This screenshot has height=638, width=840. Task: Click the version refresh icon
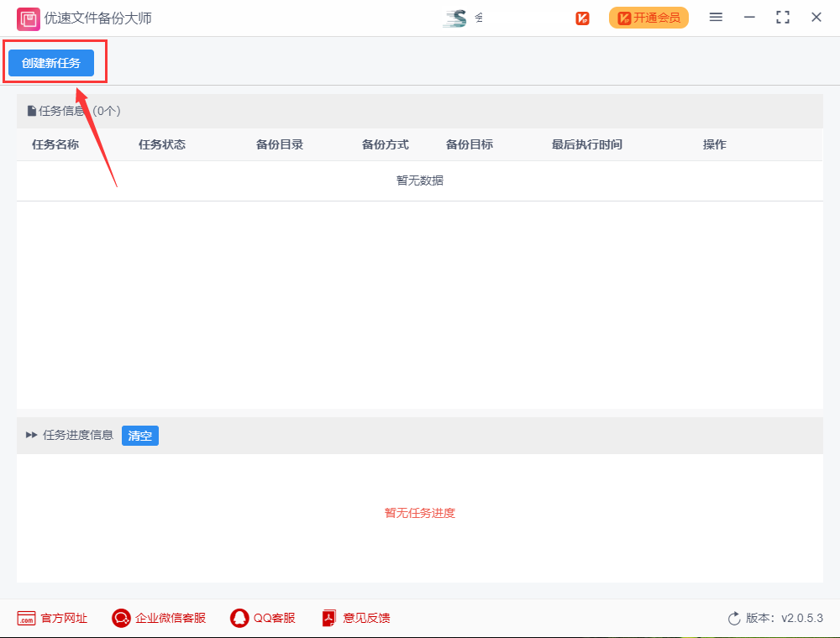click(734, 618)
